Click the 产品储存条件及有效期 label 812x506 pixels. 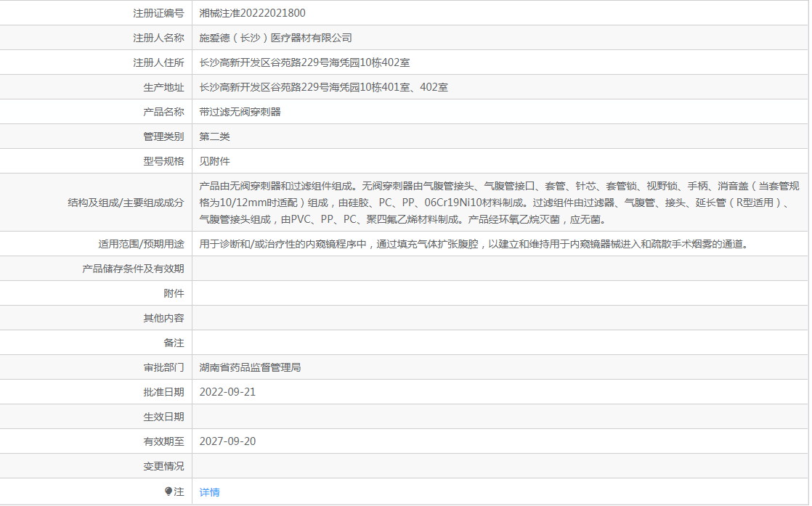point(133,269)
